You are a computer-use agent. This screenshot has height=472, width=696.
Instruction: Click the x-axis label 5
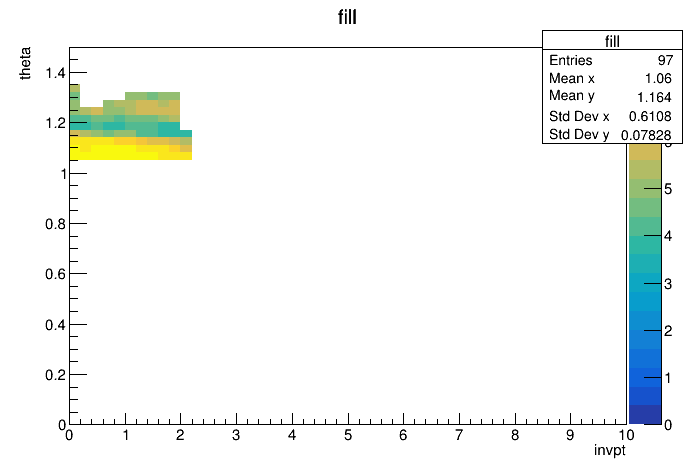[x=348, y=435]
